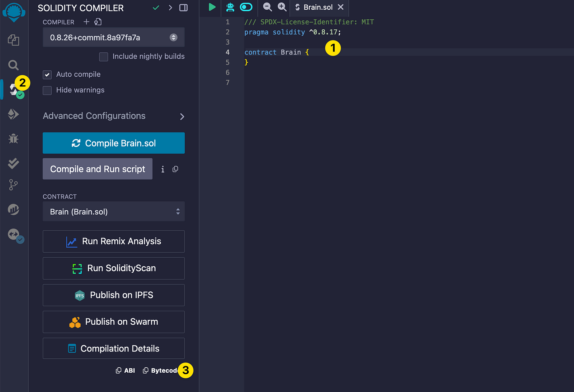Click the compiler file icon beside plus
This screenshot has height=392, width=574.
pos(98,22)
